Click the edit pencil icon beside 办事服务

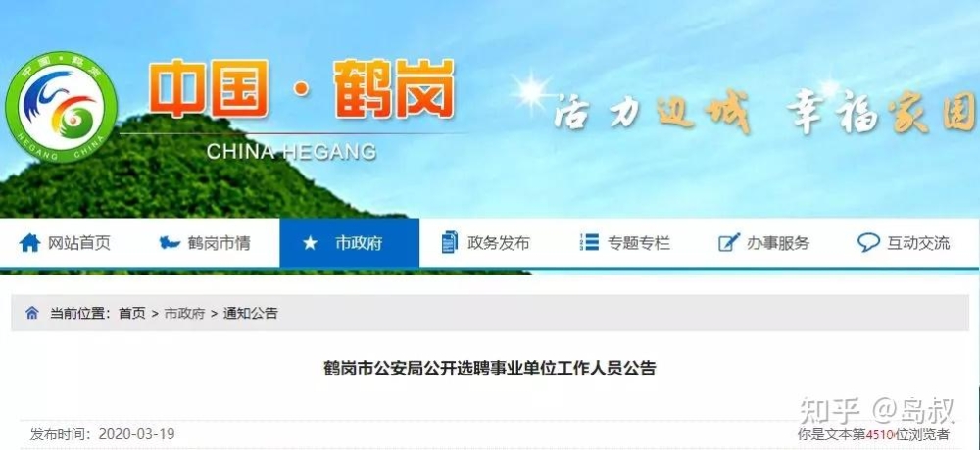[x=729, y=242]
